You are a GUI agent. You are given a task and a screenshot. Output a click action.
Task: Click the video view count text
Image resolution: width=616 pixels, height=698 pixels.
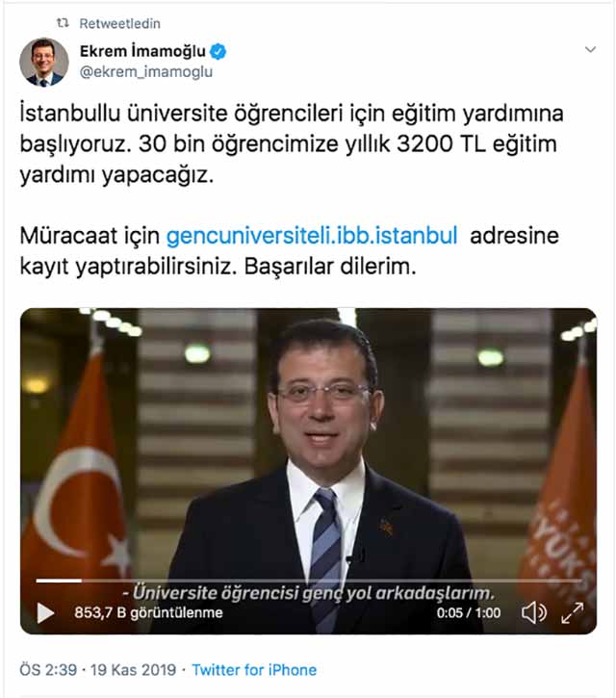point(148,613)
